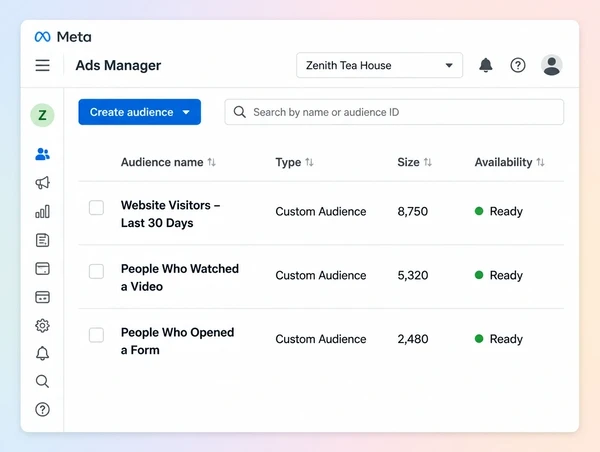Viewport: 600px width, 452px height.
Task: Click Ready status for Watched a Video row
Action: tap(499, 275)
